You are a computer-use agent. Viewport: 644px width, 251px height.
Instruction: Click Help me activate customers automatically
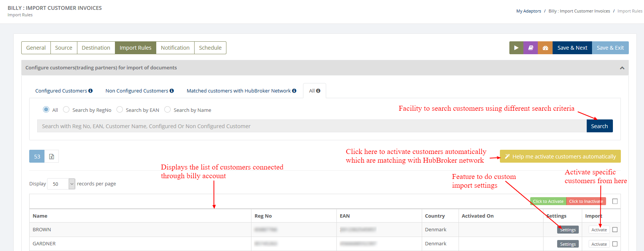pos(560,156)
